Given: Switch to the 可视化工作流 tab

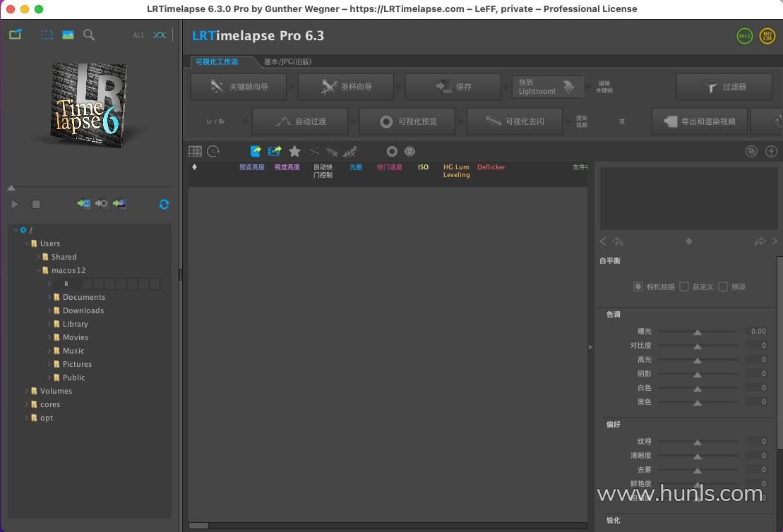Looking at the screenshot, I should 217,62.
